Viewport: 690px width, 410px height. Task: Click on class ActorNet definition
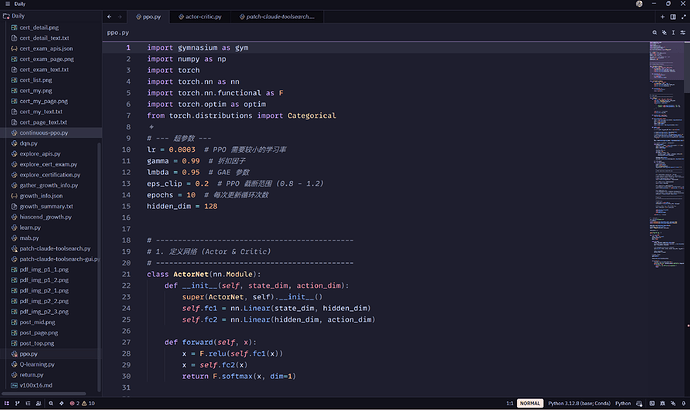pyautogui.click(x=204, y=274)
